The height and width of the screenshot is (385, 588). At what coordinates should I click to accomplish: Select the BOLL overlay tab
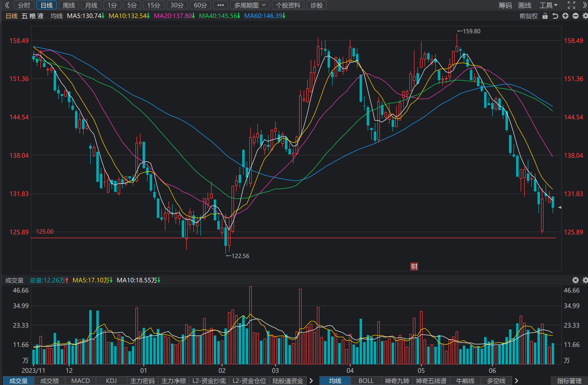click(366, 381)
